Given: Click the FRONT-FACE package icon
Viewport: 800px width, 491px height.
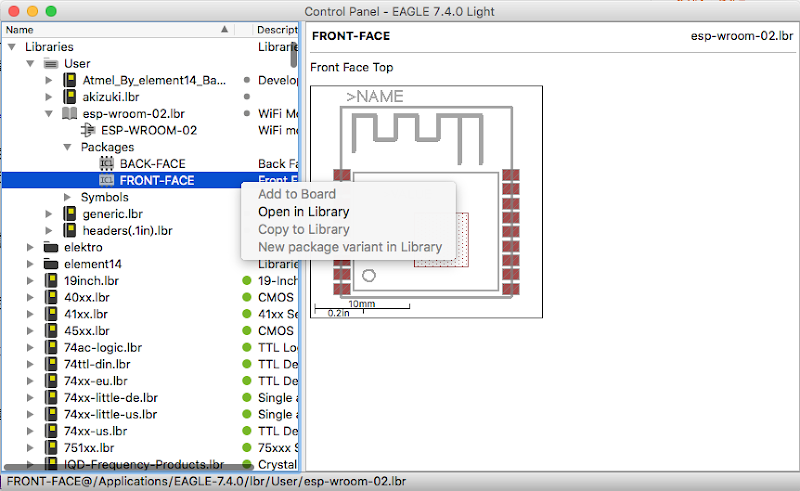Looking at the screenshot, I should click(x=107, y=180).
